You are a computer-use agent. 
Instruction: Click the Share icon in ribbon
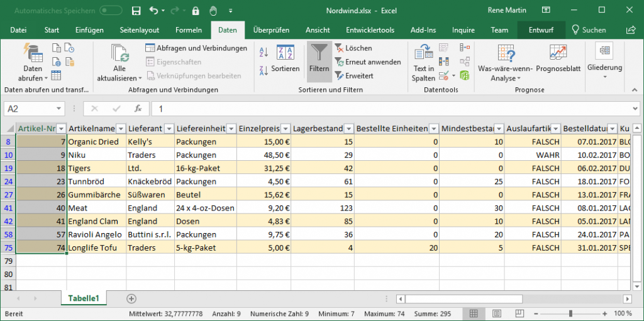[630, 30]
